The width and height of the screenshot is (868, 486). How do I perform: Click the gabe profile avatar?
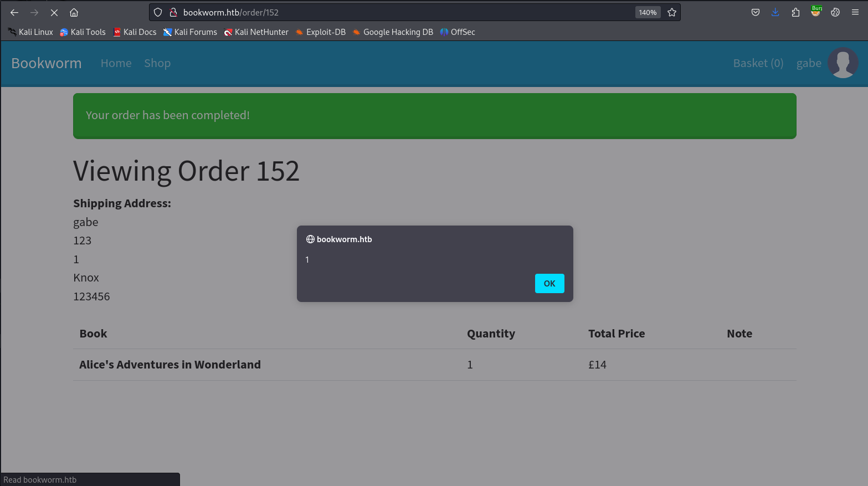(843, 63)
